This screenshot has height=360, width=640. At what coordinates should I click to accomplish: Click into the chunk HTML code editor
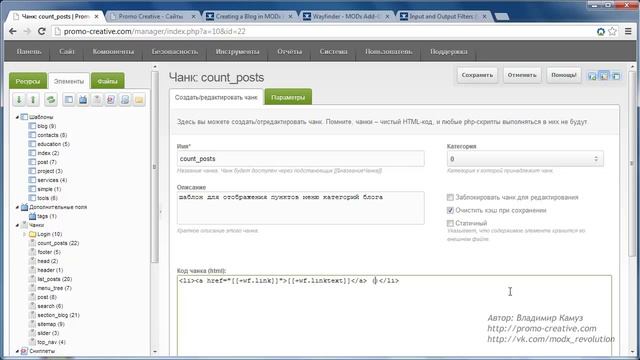[x=394, y=316]
